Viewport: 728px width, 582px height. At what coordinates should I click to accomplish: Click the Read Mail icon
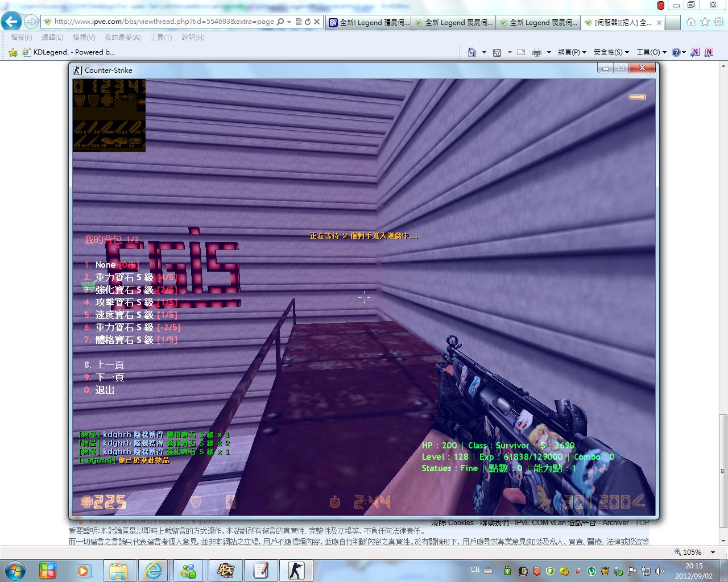click(x=521, y=52)
